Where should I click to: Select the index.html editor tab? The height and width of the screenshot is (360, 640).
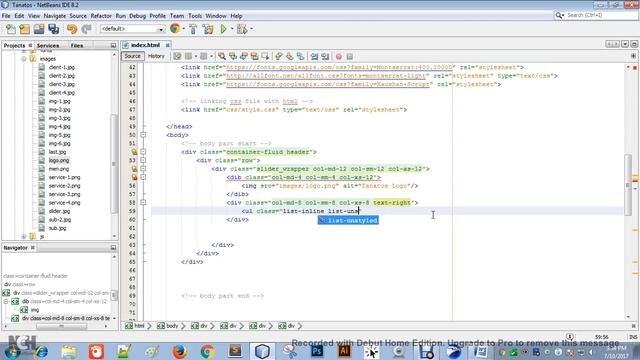click(145, 45)
